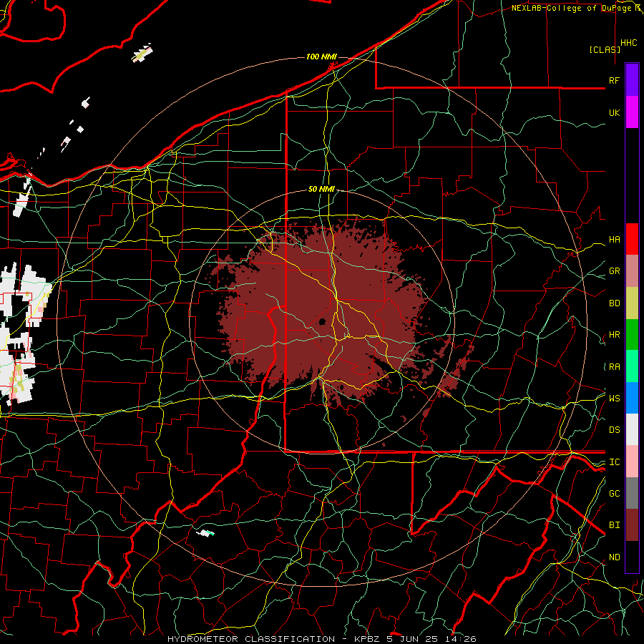Image resolution: width=644 pixels, height=644 pixels.
Task: Click the DS legend label
Action: click(x=614, y=430)
